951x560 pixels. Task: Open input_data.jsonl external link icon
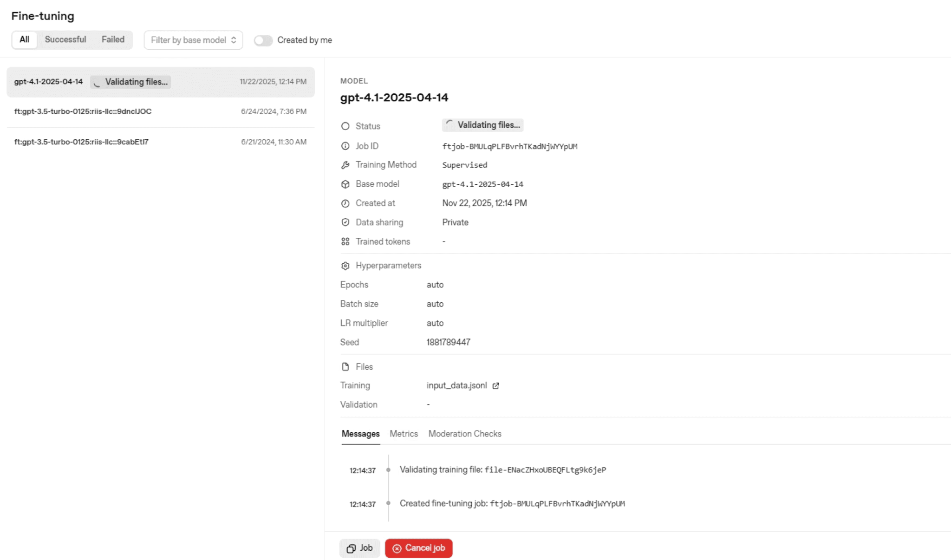point(495,386)
